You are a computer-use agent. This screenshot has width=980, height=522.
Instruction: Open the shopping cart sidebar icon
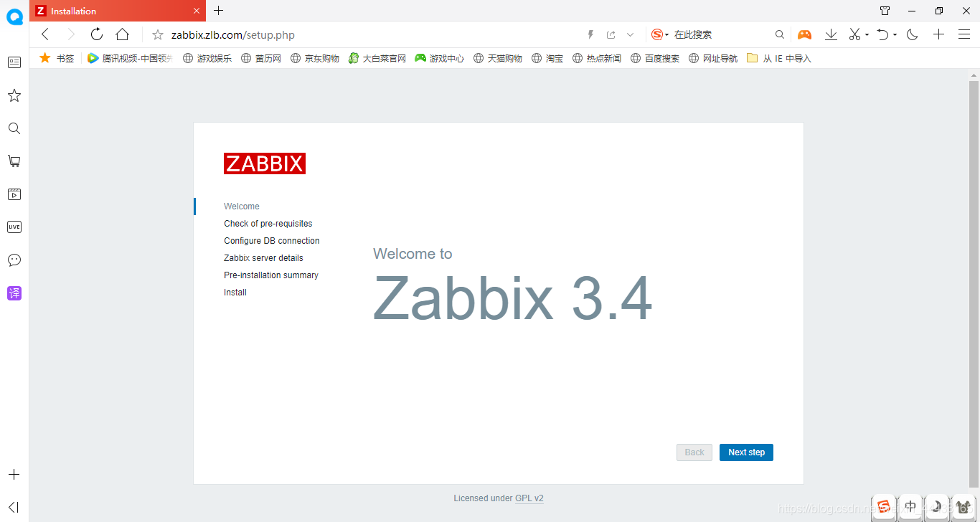[14, 161]
